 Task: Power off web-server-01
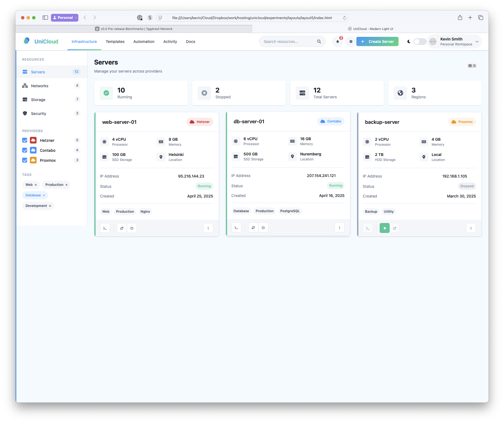132,228
